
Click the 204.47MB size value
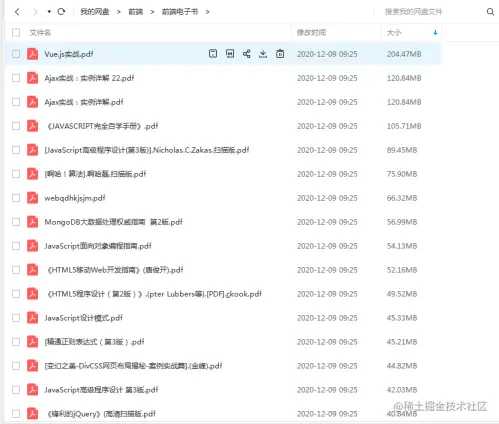(x=404, y=54)
